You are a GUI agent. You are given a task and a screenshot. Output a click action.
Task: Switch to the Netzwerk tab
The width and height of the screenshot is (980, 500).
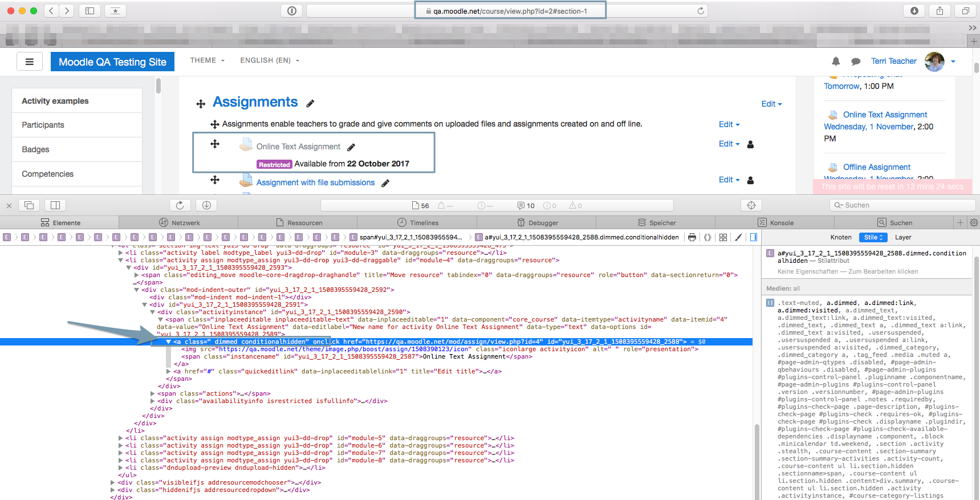tap(179, 223)
